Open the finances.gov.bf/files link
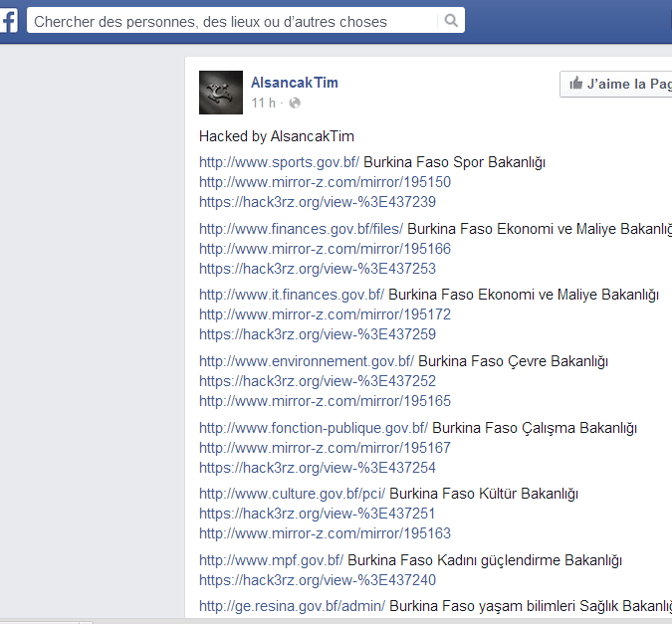The width and height of the screenshot is (672, 624). coord(301,229)
